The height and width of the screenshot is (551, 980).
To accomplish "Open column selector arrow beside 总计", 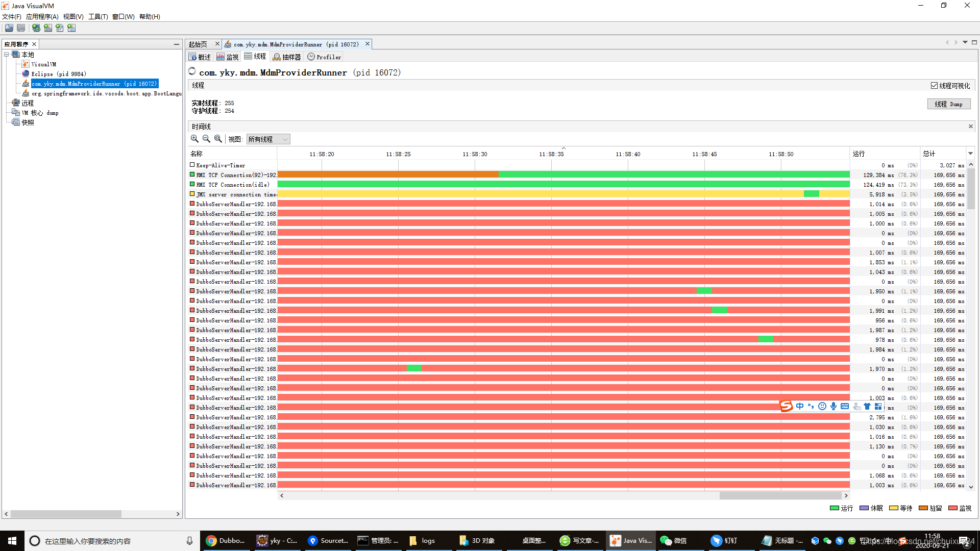I will point(970,154).
